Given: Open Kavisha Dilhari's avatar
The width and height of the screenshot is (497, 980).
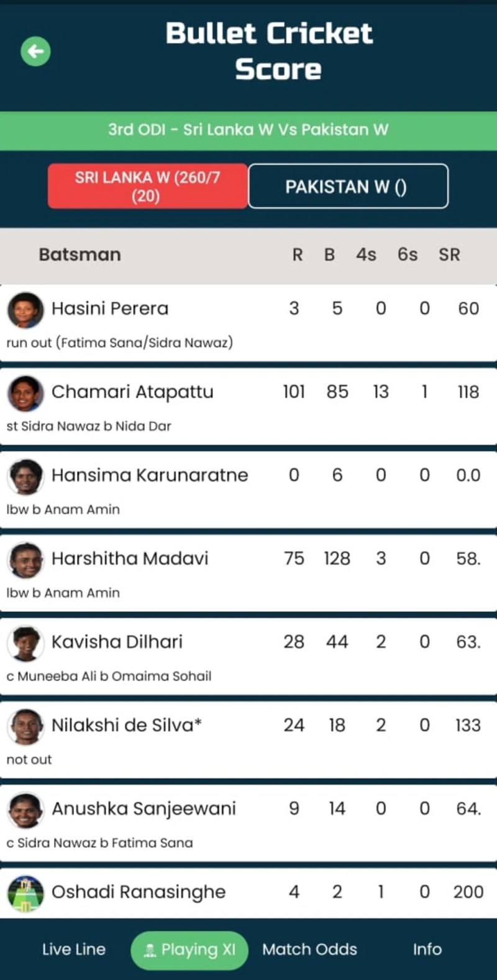Looking at the screenshot, I should (25, 642).
